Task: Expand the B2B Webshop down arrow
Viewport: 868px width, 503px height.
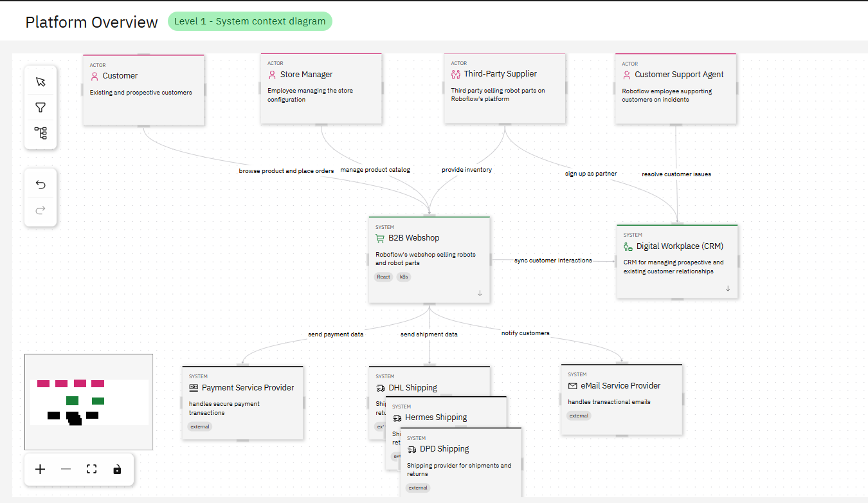Action: 480,293
